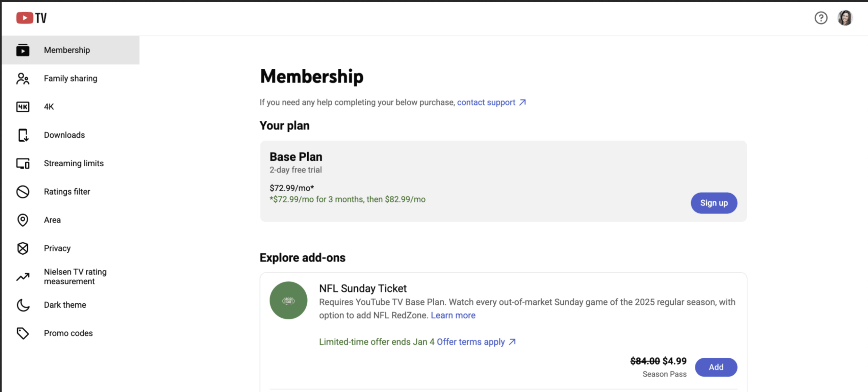
Task: Click the Privacy shield icon
Action: [x=22, y=248]
